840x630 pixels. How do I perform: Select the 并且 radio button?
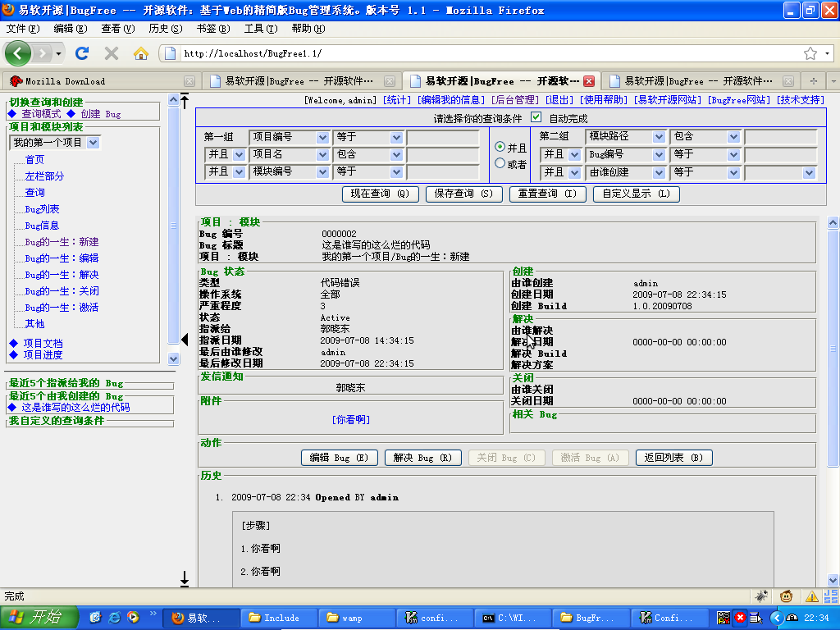tap(500, 146)
